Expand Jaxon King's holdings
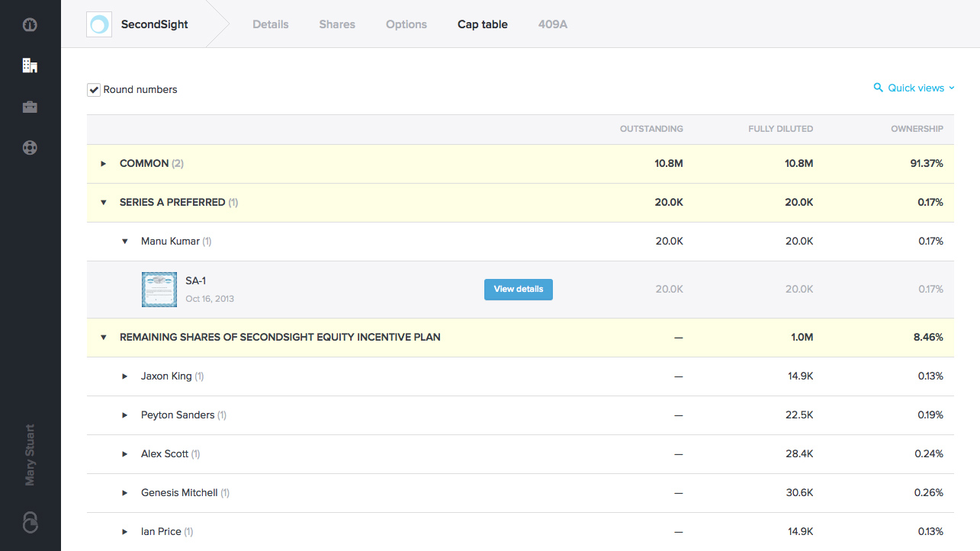The width and height of the screenshot is (980, 551). click(x=125, y=376)
